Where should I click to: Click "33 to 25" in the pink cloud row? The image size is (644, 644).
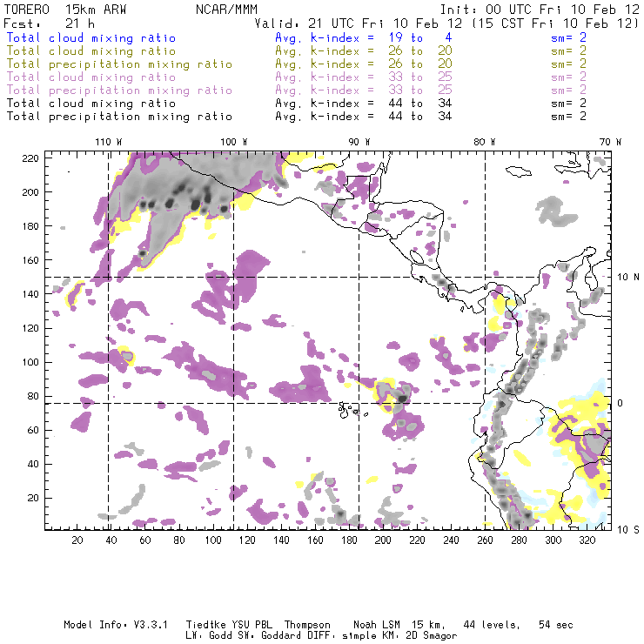(x=420, y=77)
